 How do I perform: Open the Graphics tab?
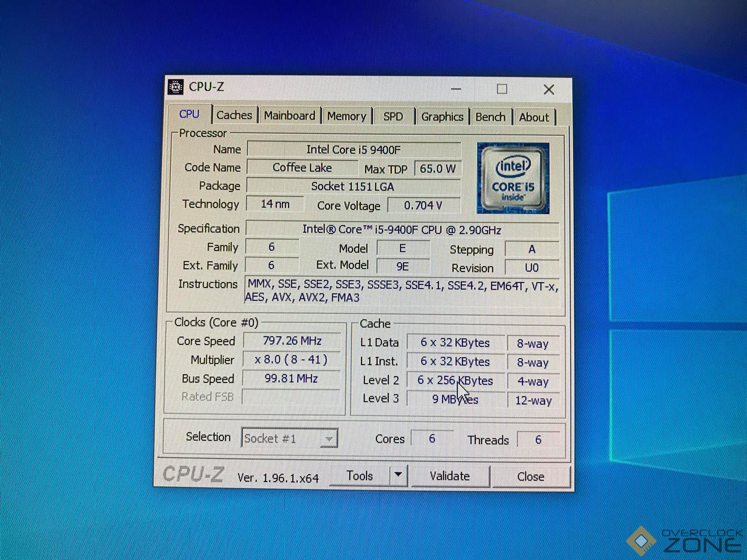tap(442, 117)
